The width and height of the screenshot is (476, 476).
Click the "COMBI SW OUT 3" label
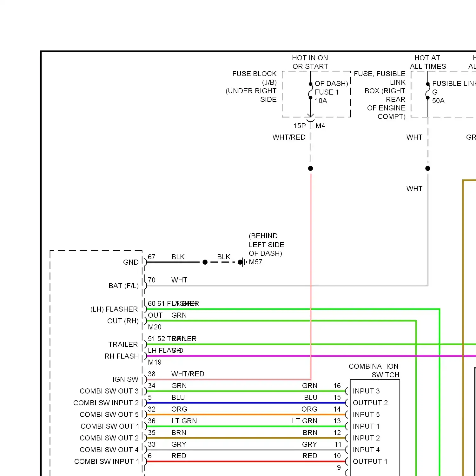(x=109, y=391)
